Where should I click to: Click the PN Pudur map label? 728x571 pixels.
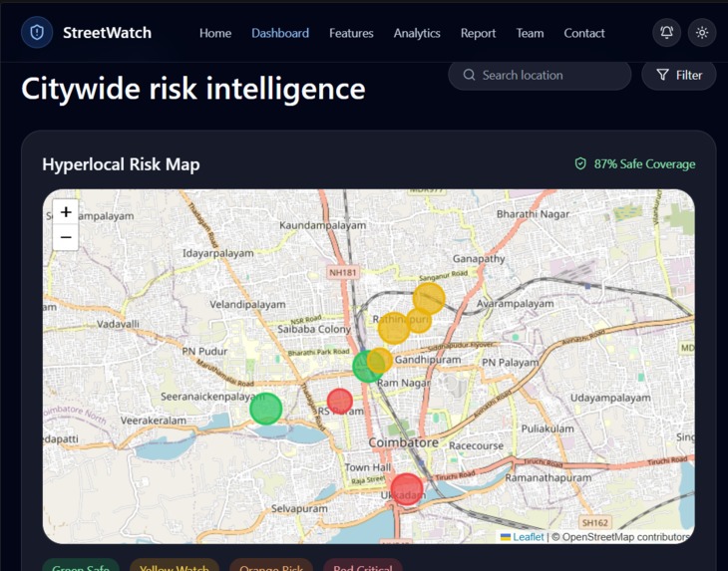pyautogui.click(x=204, y=351)
